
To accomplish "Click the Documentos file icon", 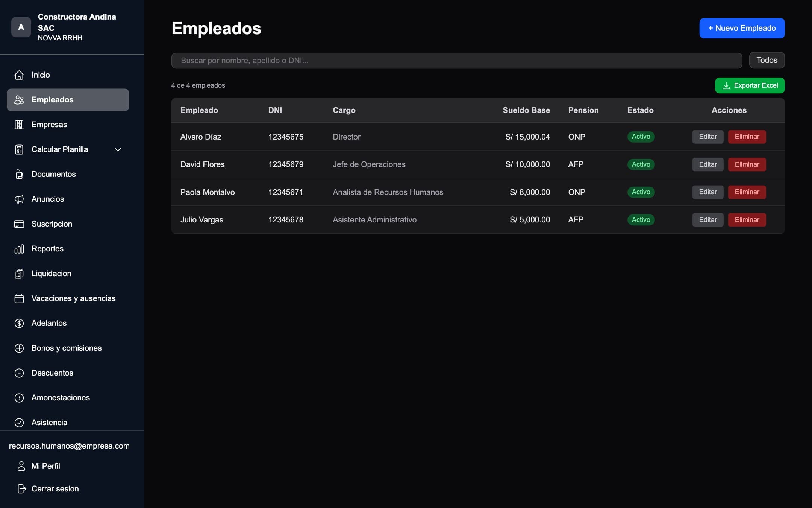I will click(19, 174).
